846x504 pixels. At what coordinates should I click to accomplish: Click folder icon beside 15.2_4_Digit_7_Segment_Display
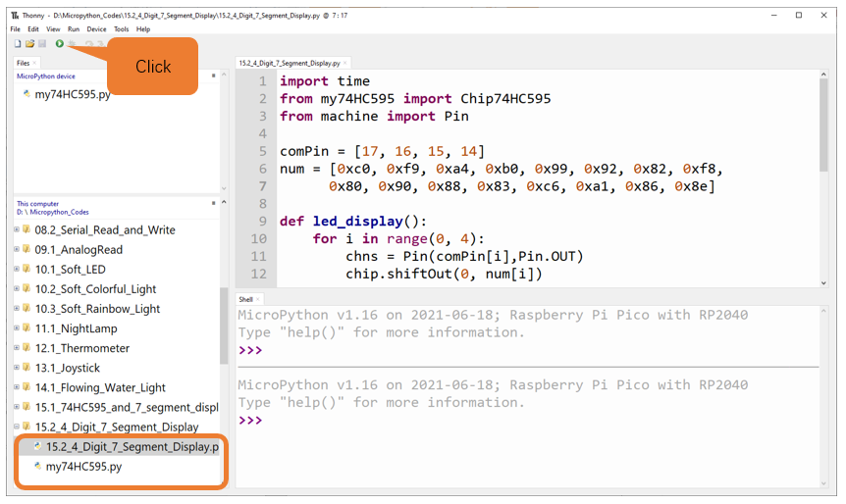26,427
